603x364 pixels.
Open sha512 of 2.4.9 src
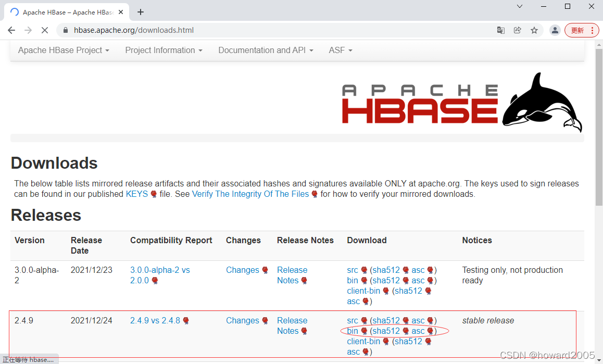coord(386,321)
